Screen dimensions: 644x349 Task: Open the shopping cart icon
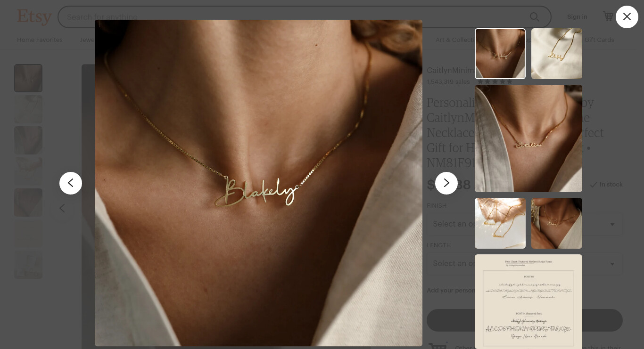click(608, 16)
